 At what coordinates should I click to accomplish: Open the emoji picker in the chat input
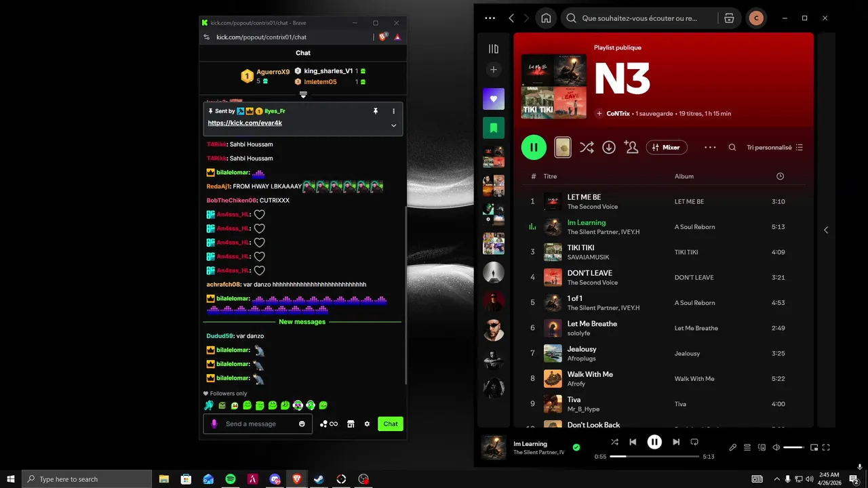coord(302,424)
